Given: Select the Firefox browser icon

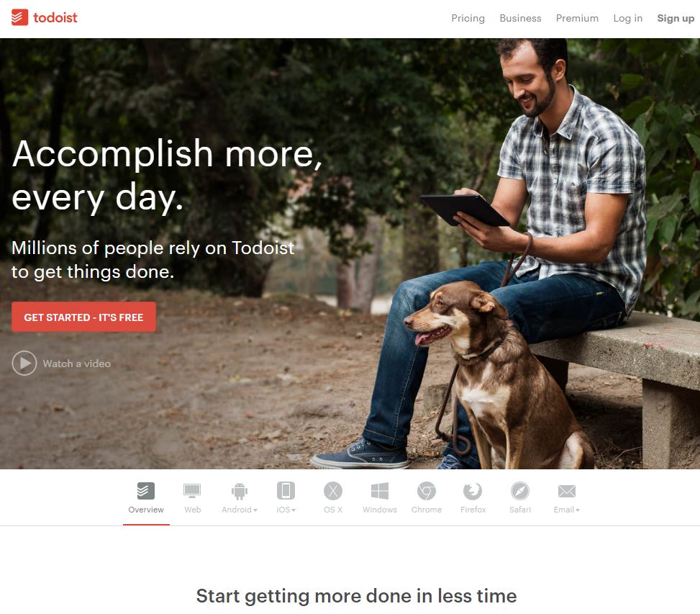Looking at the screenshot, I should click(x=473, y=491).
